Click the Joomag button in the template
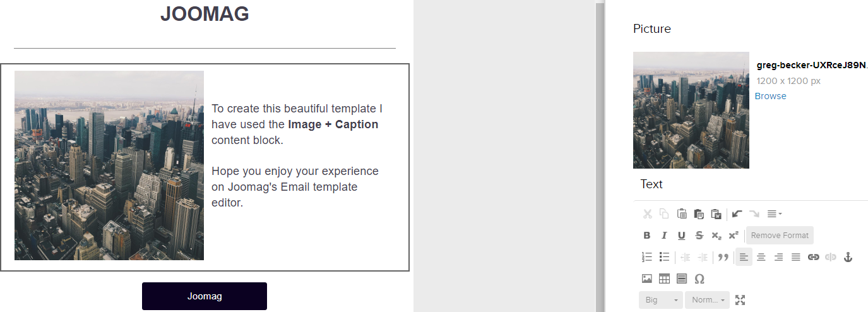Screen dimensions: 868x312 coord(205,296)
